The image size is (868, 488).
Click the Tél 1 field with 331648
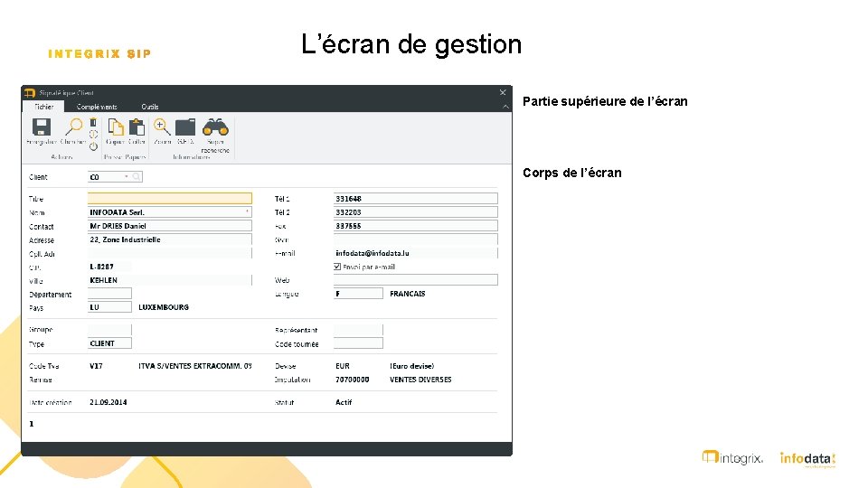tap(416, 199)
